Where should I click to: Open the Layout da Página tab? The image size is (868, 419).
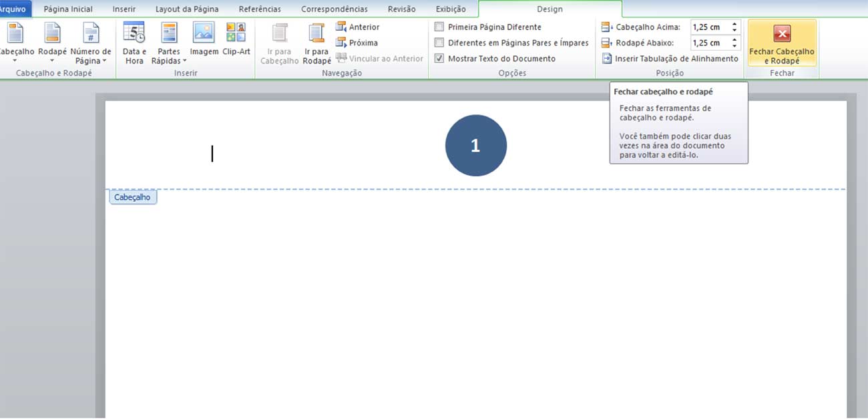(x=187, y=9)
